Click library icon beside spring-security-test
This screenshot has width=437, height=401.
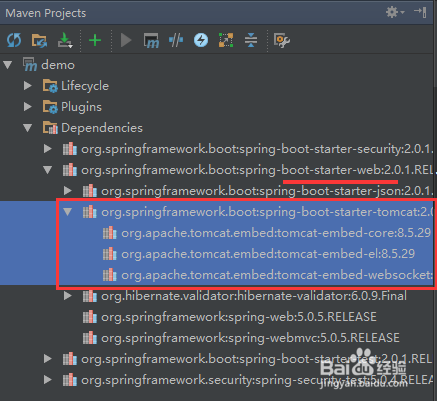tap(70, 380)
